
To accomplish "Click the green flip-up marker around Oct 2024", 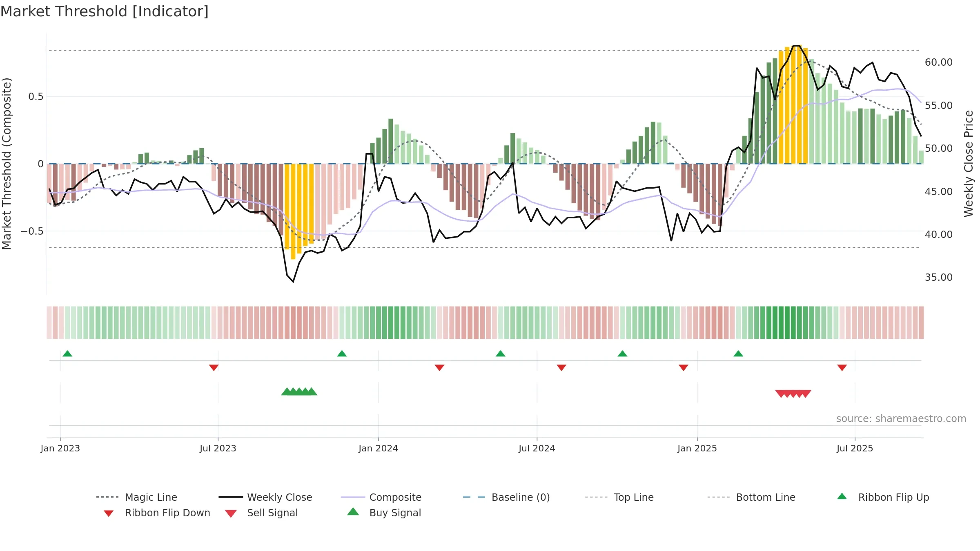I will (622, 353).
